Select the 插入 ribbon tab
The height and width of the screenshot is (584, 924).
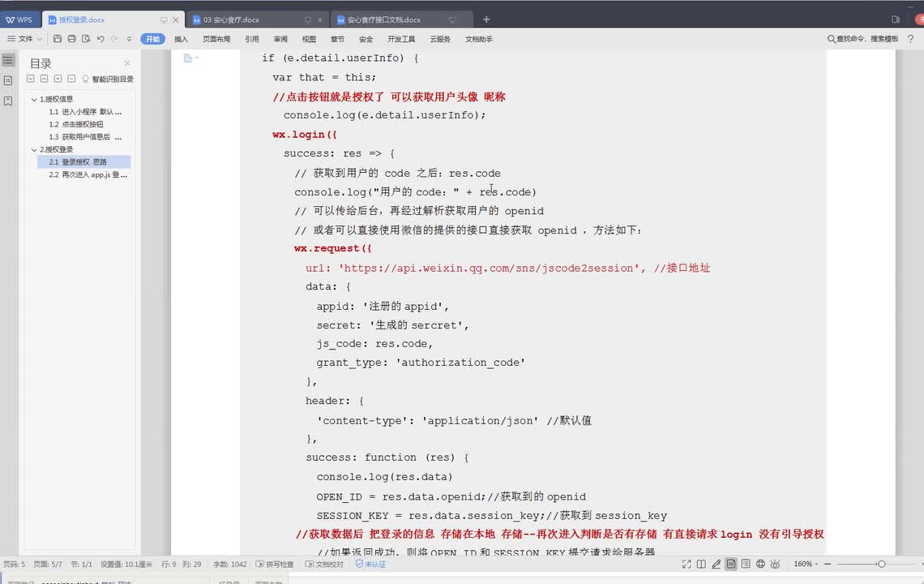(181, 39)
